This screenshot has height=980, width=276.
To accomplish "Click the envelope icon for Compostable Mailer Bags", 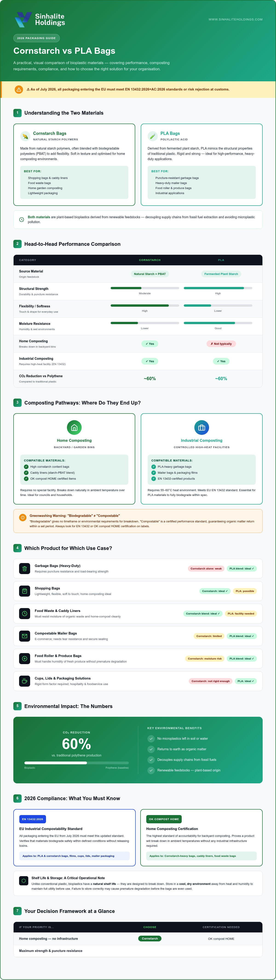I will tap(25, 636).
